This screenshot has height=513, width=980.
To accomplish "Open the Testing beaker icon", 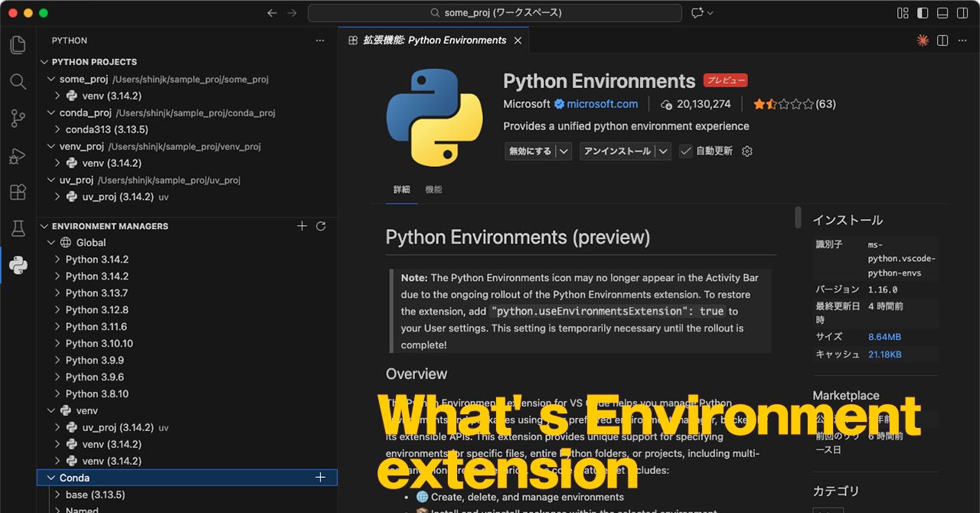I will [17, 229].
